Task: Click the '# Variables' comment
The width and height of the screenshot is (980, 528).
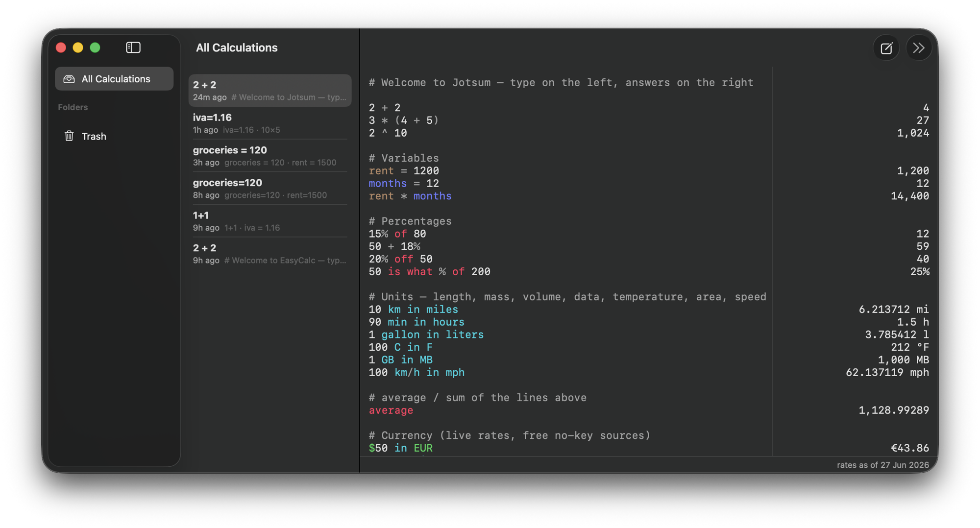Action: pyautogui.click(x=404, y=158)
